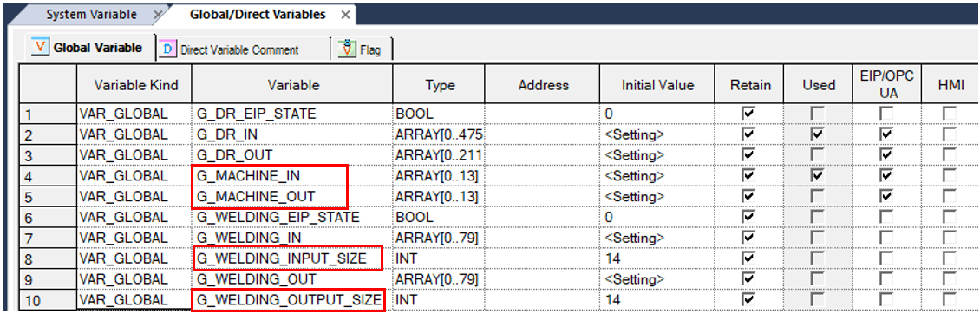Close the Global/Direct Variables tab
Viewport: 980px width, 314px height.
[x=345, y=15]
